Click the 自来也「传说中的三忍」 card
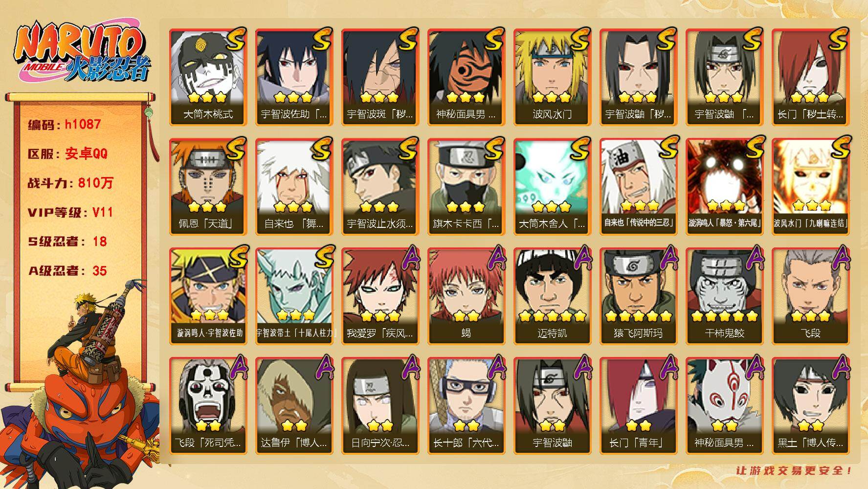This screenshot has height=489, width=868. [638, 187]
